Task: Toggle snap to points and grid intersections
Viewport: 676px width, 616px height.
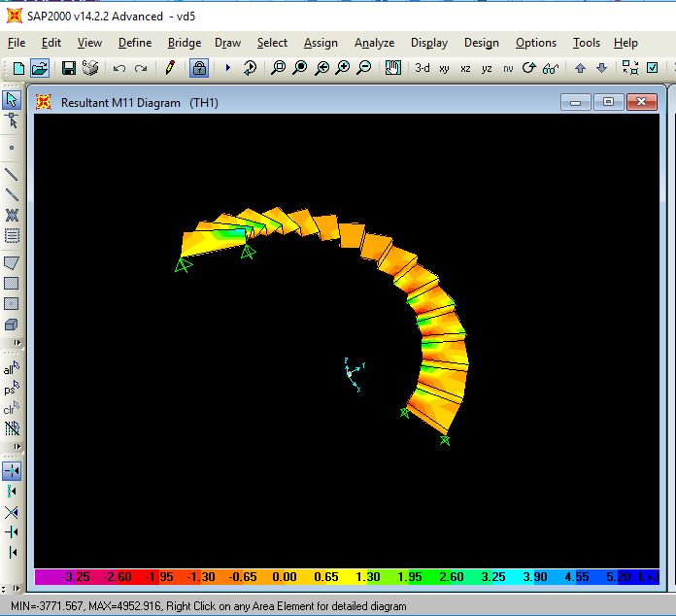Action: tap(12, 470)
